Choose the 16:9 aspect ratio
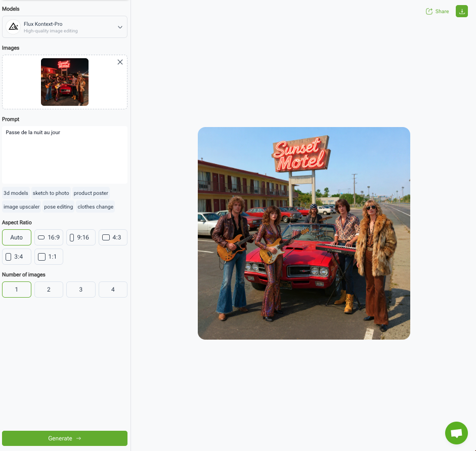 pos(49,237)
